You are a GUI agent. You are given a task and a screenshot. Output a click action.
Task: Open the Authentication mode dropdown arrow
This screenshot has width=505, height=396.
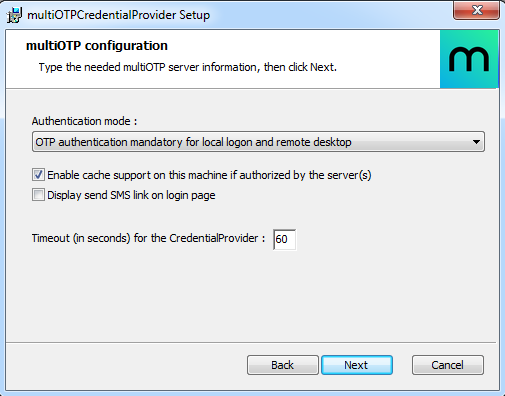pos(476,142)
